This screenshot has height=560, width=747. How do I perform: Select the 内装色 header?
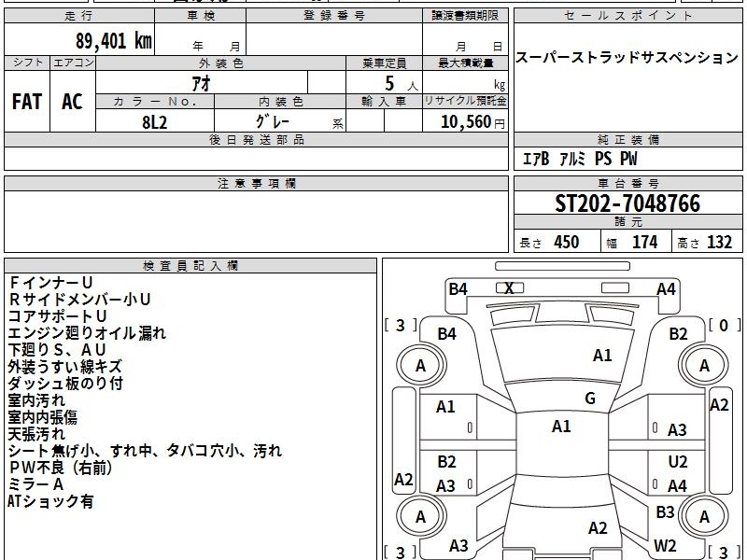pos(281,102)
